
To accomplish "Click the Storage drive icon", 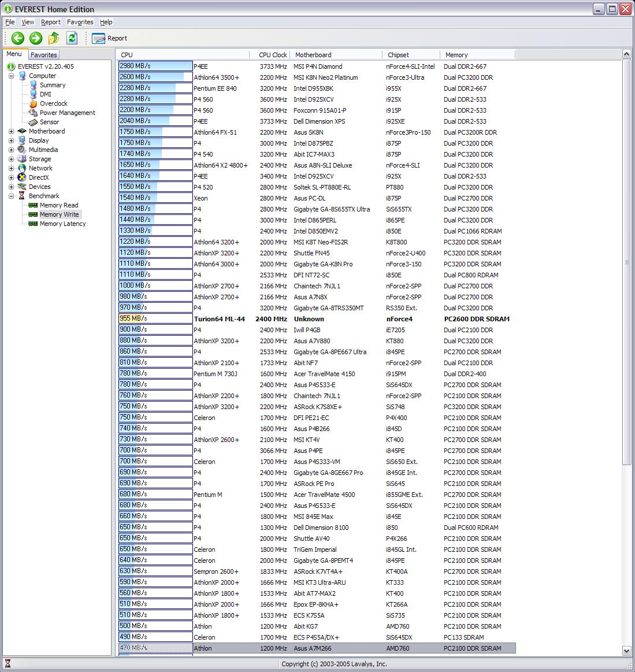I will pos(22,159).
